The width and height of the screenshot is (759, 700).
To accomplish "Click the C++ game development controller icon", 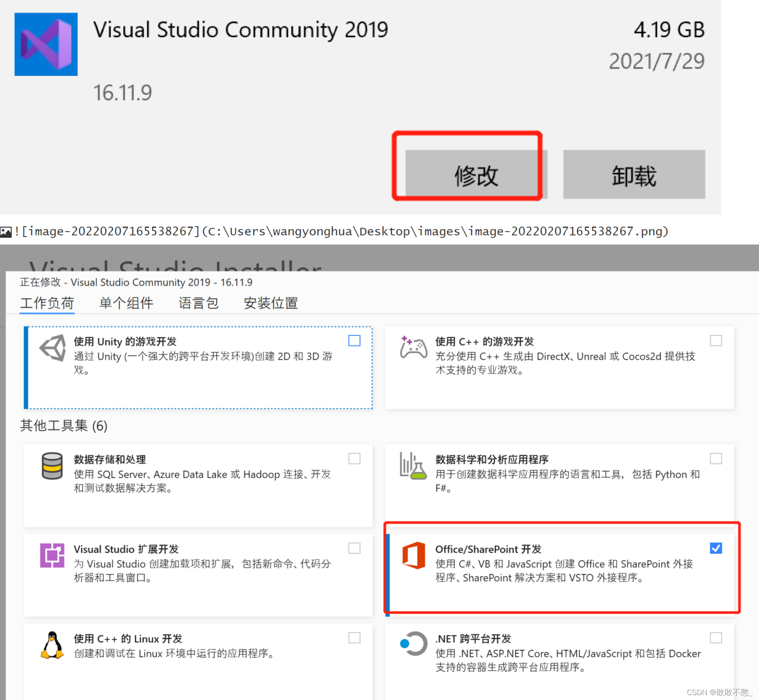I will (x=414, y=347).
